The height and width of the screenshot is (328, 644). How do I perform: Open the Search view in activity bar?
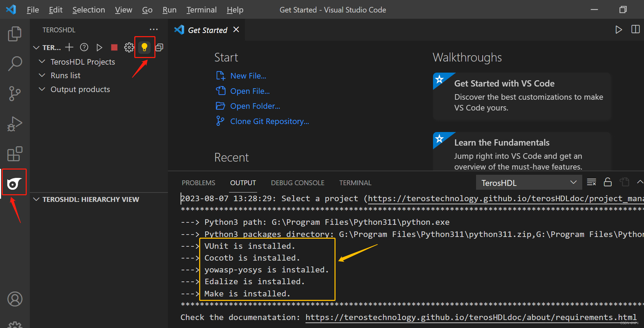click(15, 64)
